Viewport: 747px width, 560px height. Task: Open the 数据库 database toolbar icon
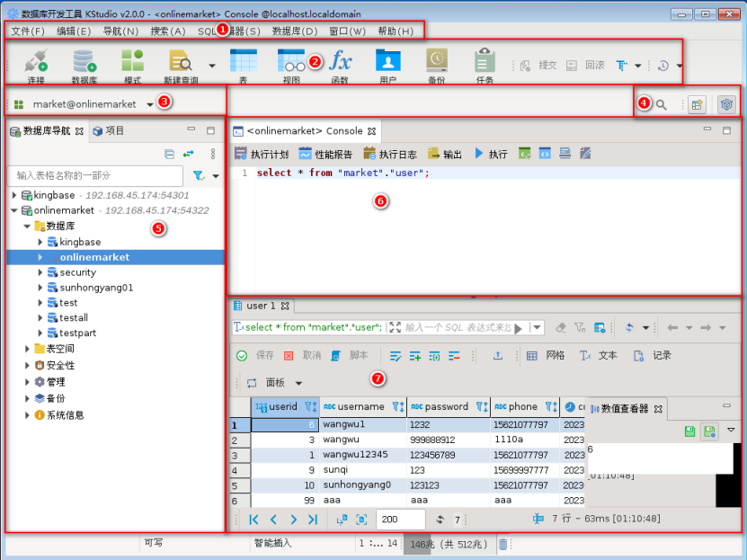pos(84,66)
